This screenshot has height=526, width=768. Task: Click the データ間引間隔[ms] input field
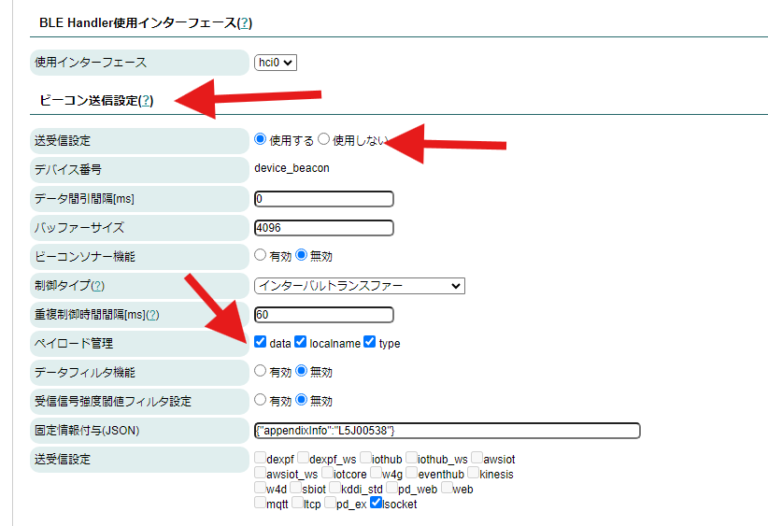pyautogui.click(x=324, y=198)
